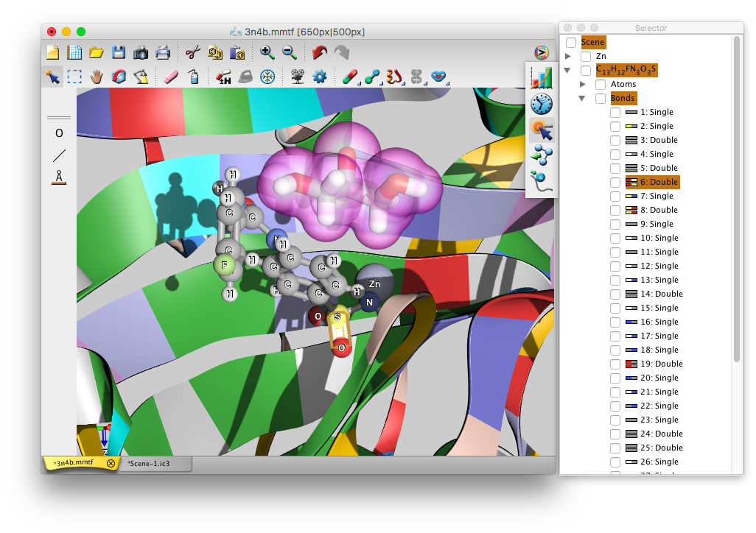Click the ball-and-stick bond icon
Image resolution: width=756 pixels, height=533 pixels.
[371, 77]
